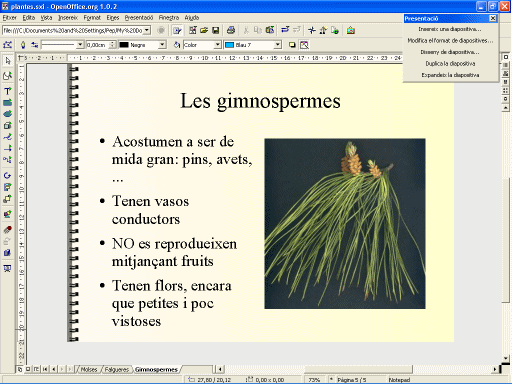Open the file URL path dropdown
512x384 pixels.
pyautogui.click(x=147, y=30)
